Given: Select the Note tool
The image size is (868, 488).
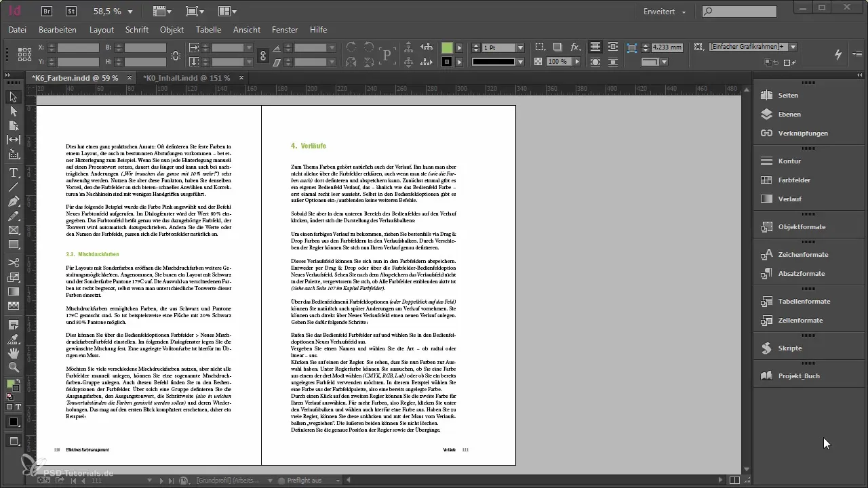Looking at the screenshot, I should (x=14, y=325).
